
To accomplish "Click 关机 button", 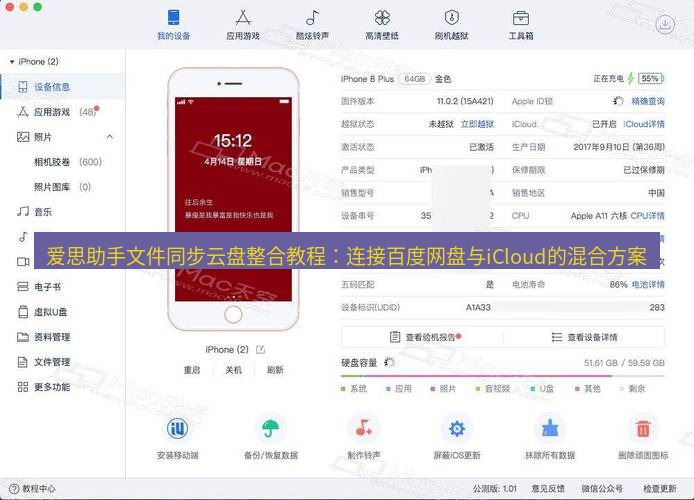I will pos(233,370).
